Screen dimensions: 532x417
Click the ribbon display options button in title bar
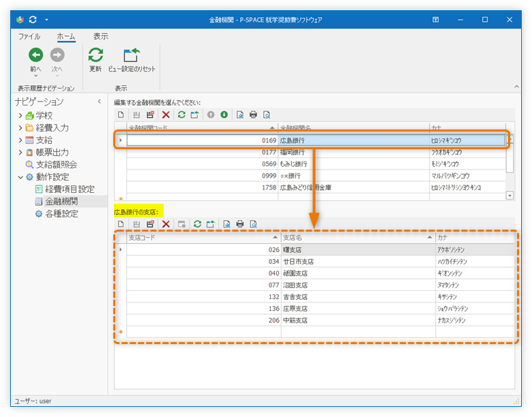pos(435,20)
